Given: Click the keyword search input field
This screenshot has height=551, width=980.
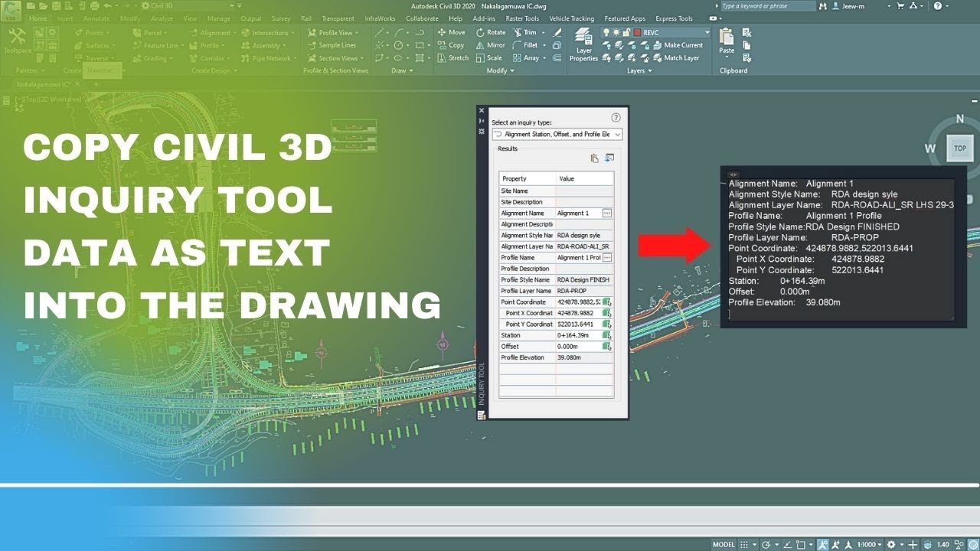Looking at the screenshot, I should tap(767, 5).
